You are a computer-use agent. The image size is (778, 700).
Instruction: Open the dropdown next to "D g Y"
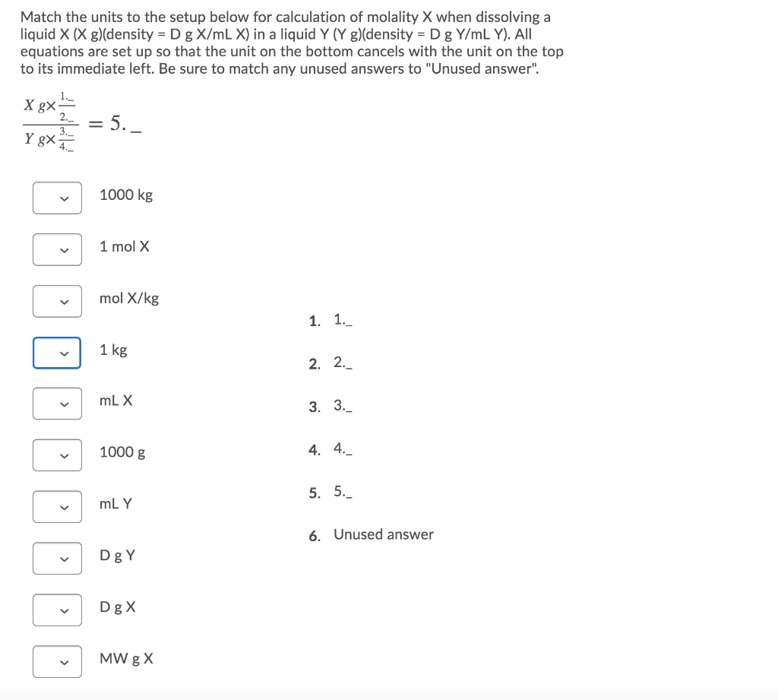coord(57,558)
